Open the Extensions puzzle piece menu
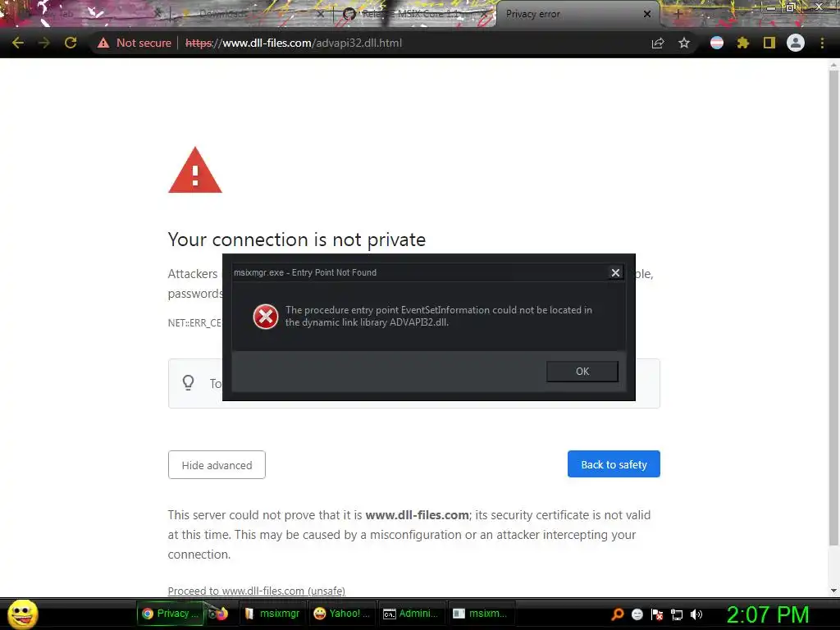 pyautogui.click(x=742, y=43)
